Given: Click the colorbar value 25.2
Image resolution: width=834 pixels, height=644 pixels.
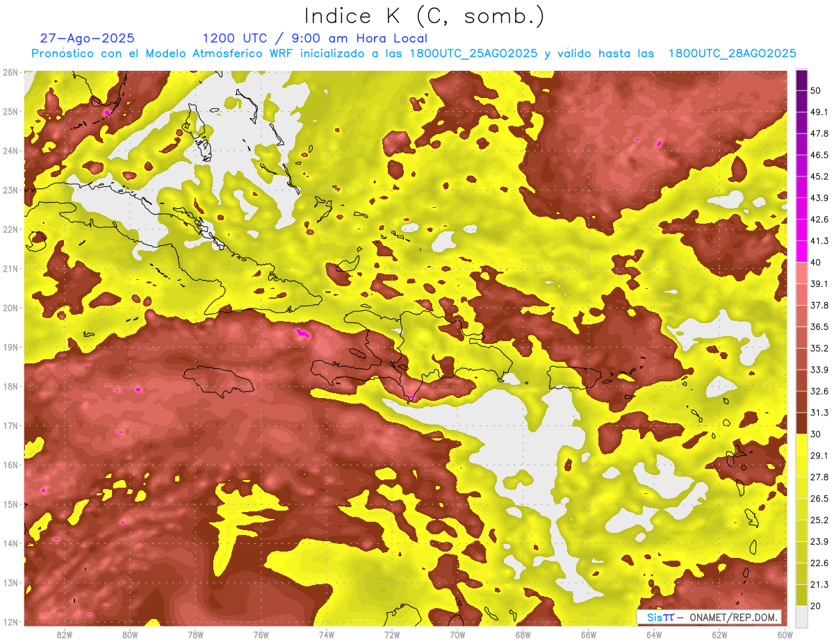Looking at the screenshot, I should (x=819, y=520).
